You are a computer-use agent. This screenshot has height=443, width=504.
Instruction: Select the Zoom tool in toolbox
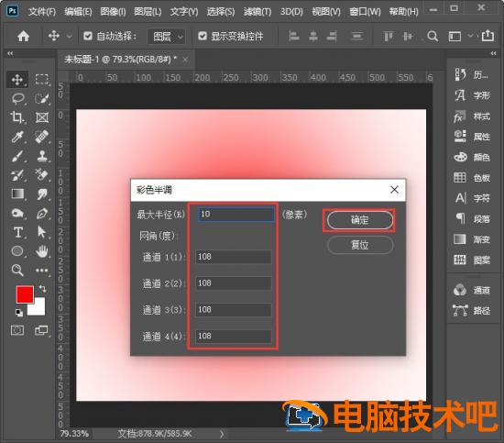click(17, 271)
